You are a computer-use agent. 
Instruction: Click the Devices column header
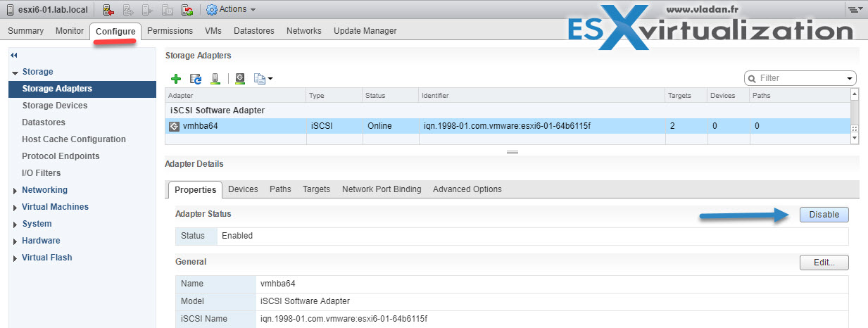point(728,95)
